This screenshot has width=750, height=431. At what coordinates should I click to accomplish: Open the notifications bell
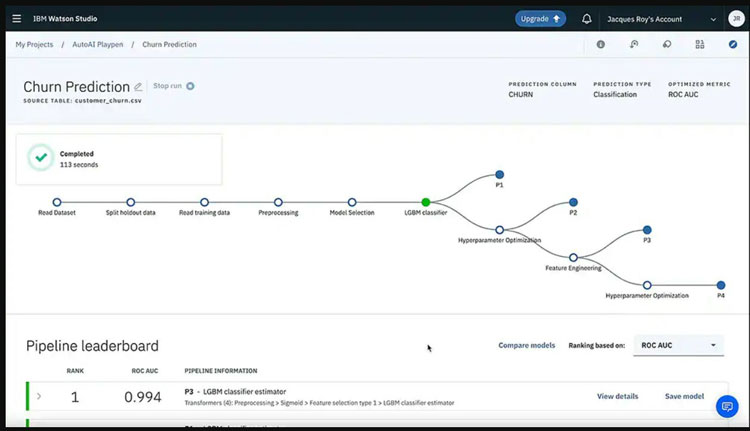pyautogui.click(x=586, y=19)
